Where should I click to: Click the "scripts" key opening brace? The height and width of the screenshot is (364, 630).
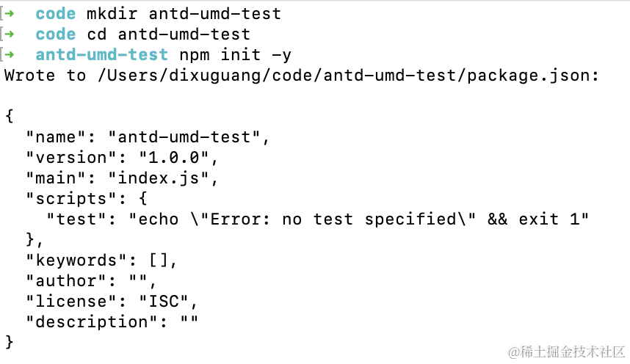143,198
